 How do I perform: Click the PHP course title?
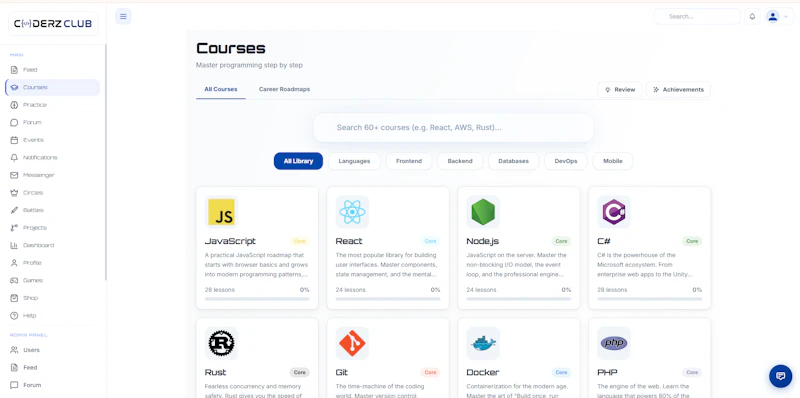[x=607, y=372]
